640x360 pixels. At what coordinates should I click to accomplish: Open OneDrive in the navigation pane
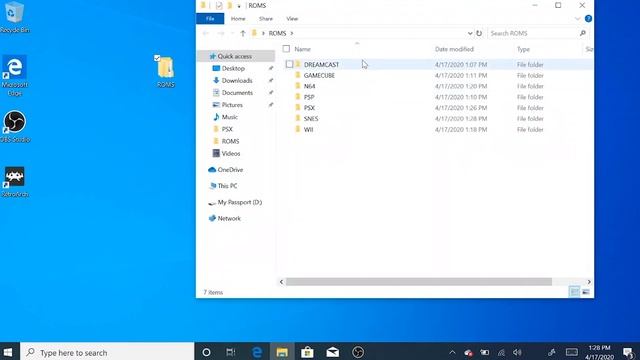pyautogui.click(x=230, y=170)
